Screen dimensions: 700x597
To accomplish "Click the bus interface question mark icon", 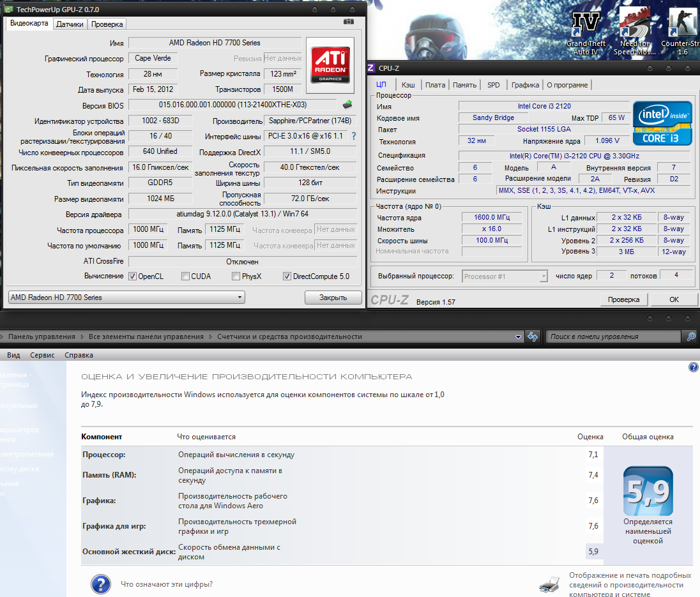I will click(x=354, y=136).
